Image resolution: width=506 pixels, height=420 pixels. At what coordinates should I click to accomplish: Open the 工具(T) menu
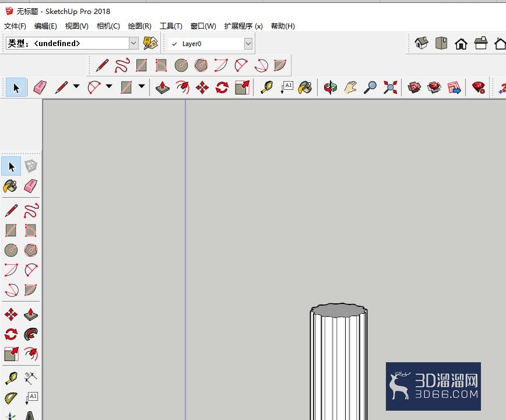click(171, 26)
